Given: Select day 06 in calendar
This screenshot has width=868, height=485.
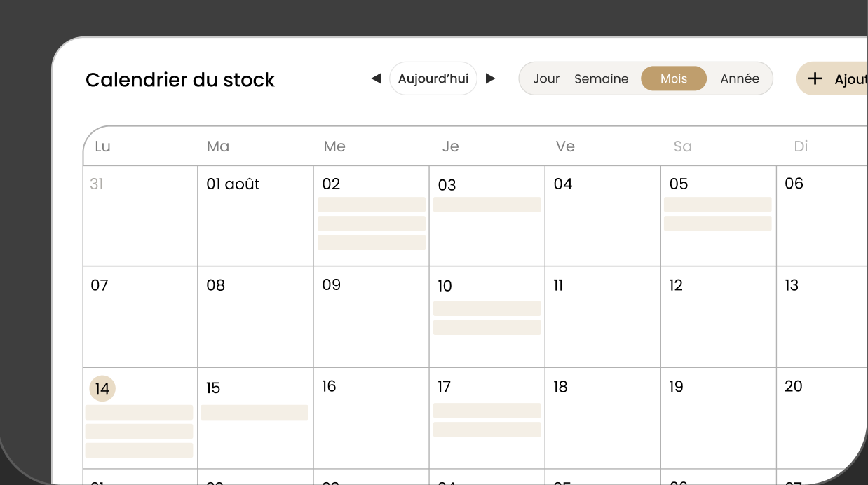Looking at the screenshot, I should pos(794,184).
